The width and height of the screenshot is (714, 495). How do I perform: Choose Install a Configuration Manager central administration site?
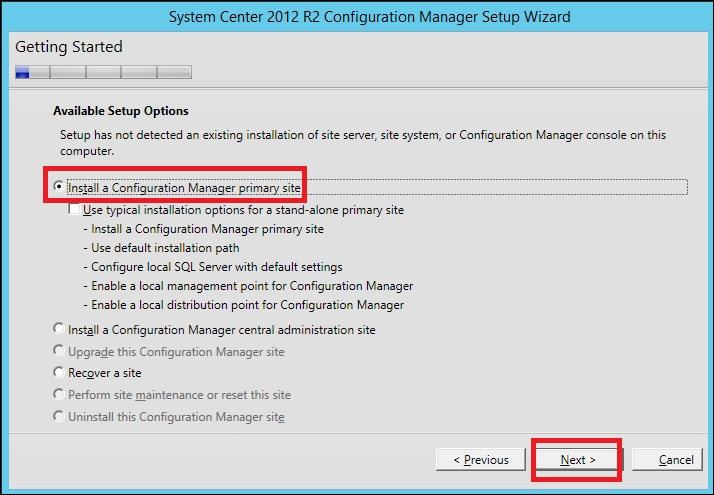pos(59,330)
